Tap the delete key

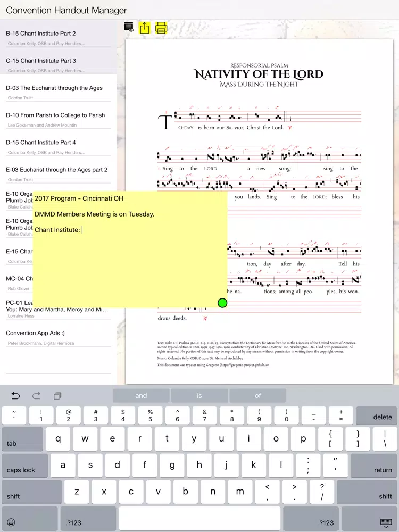pyautogui.click(x=376, y=415)
